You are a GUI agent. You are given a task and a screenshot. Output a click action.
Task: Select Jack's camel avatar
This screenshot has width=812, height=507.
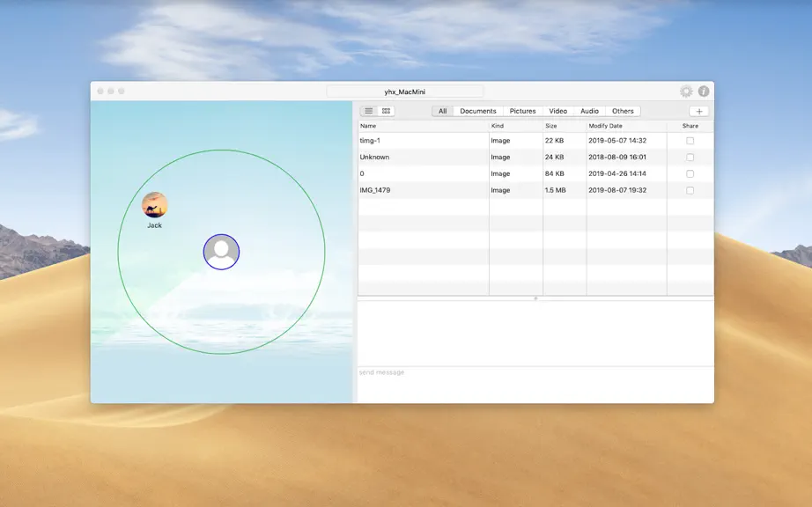tap(155, 205)
